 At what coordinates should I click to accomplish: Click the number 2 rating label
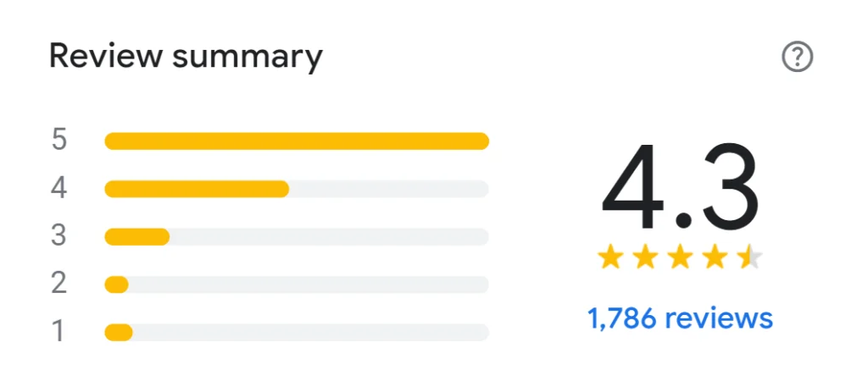58,284
